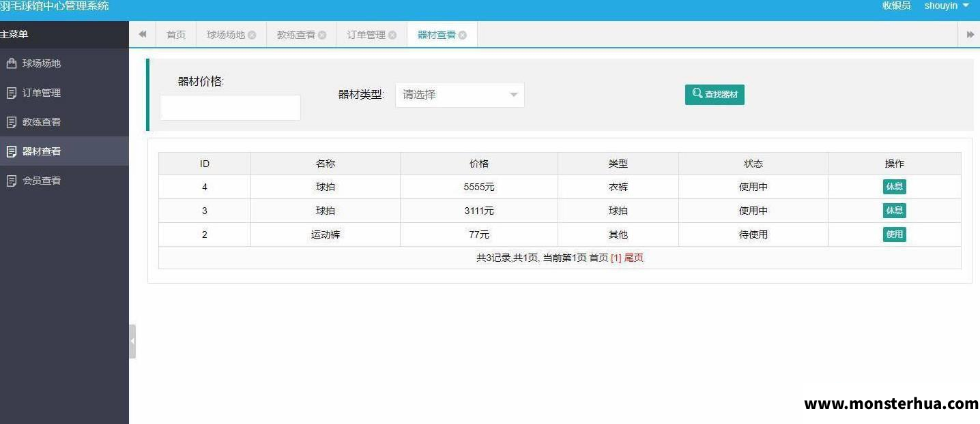Open 器材查看 in the sidebar menu
980x424 pixels.
[x=64, y=151]
